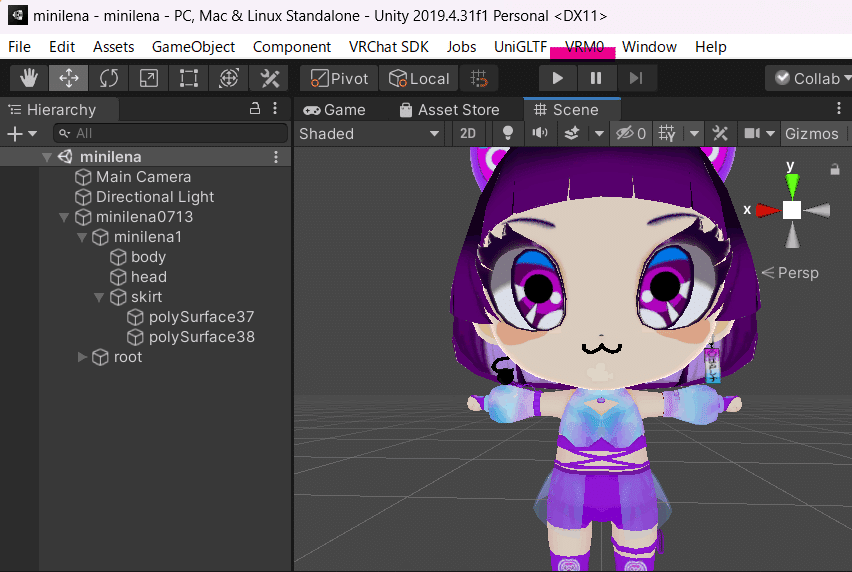Open scene component editor tools
The width and height of the screenshot is (852, 572).
(x=720, y=134)
